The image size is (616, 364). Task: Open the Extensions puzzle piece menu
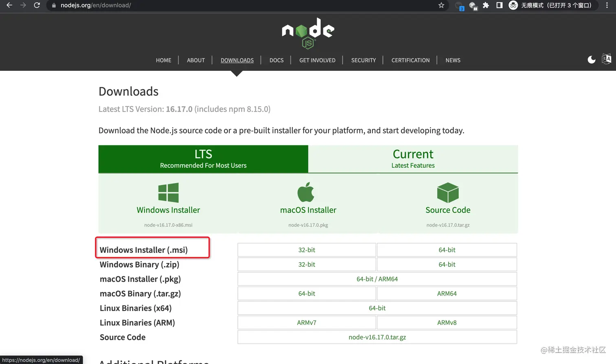click(x=486, y=5)
